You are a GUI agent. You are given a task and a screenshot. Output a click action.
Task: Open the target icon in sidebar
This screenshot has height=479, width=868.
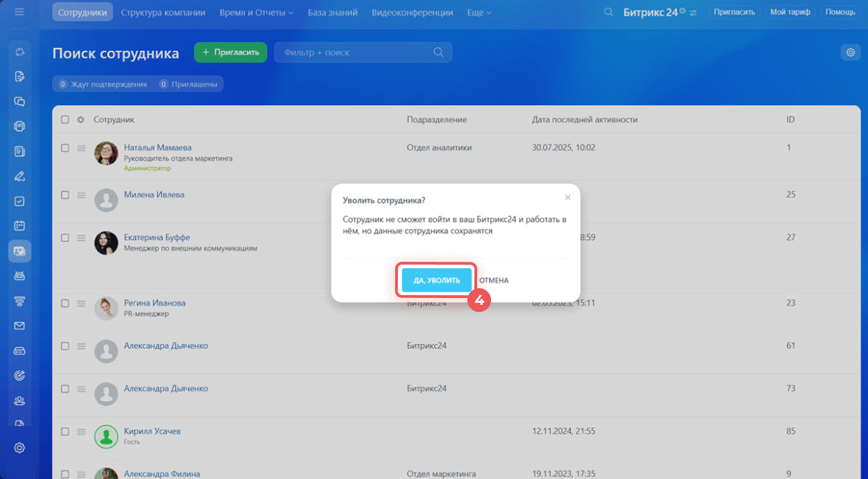point(19,375)
